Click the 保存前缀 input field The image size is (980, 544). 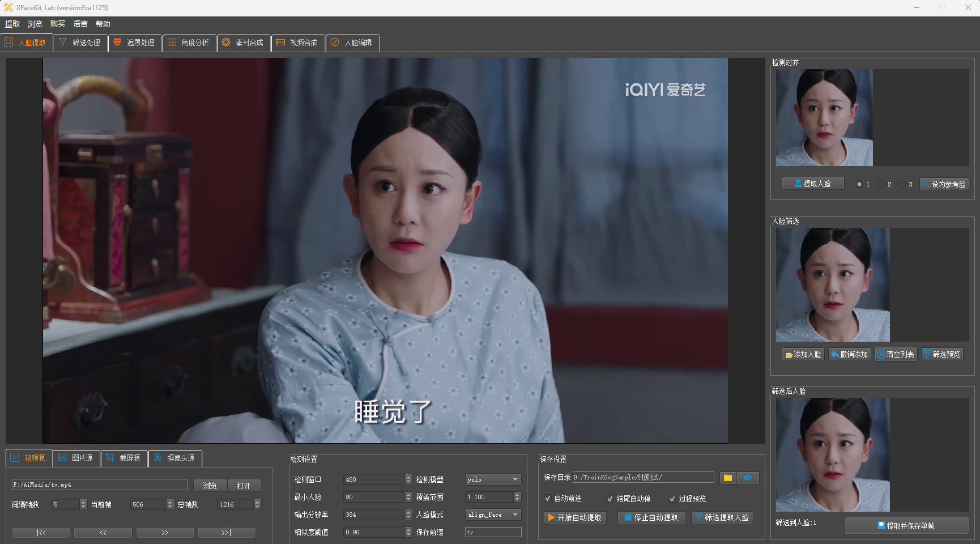(x=493, y=532)
